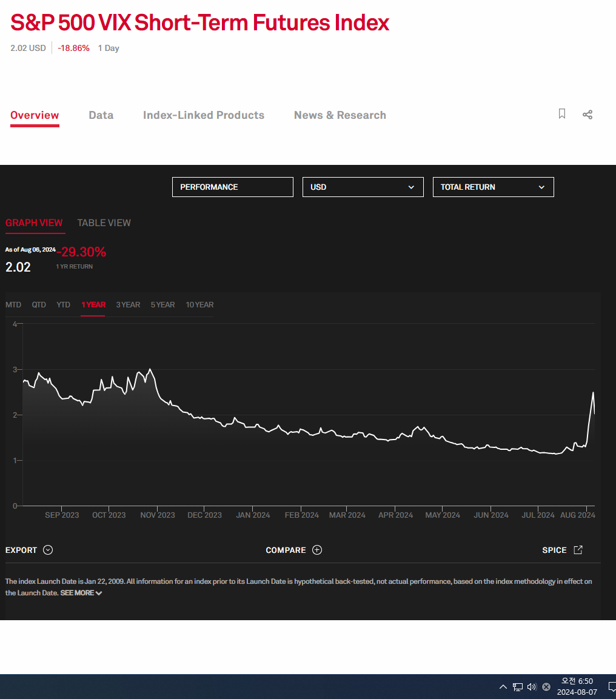The image size is (616, 699).
Task: Click the SEP 2023 axis label
Action: click(62, 515)
